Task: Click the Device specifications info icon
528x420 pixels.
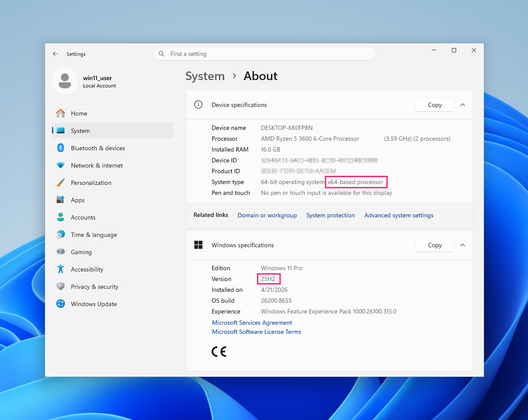Action: click(198, 105)
